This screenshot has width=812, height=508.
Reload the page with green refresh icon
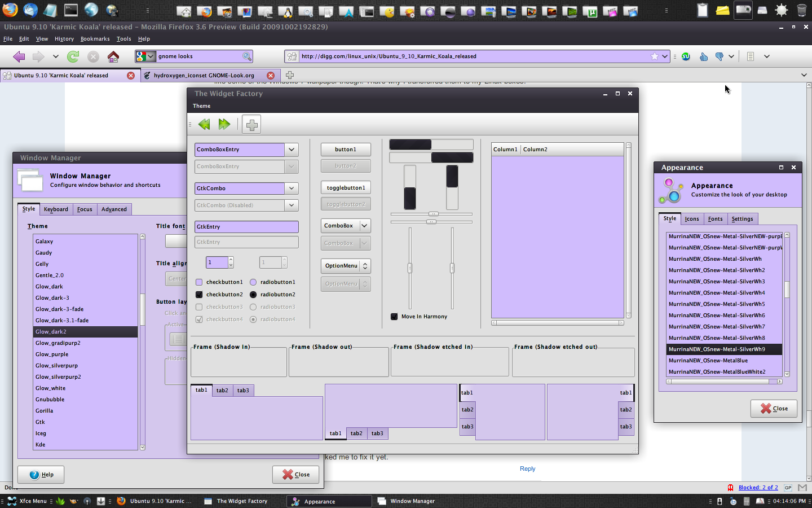click(x=73, y=56)
